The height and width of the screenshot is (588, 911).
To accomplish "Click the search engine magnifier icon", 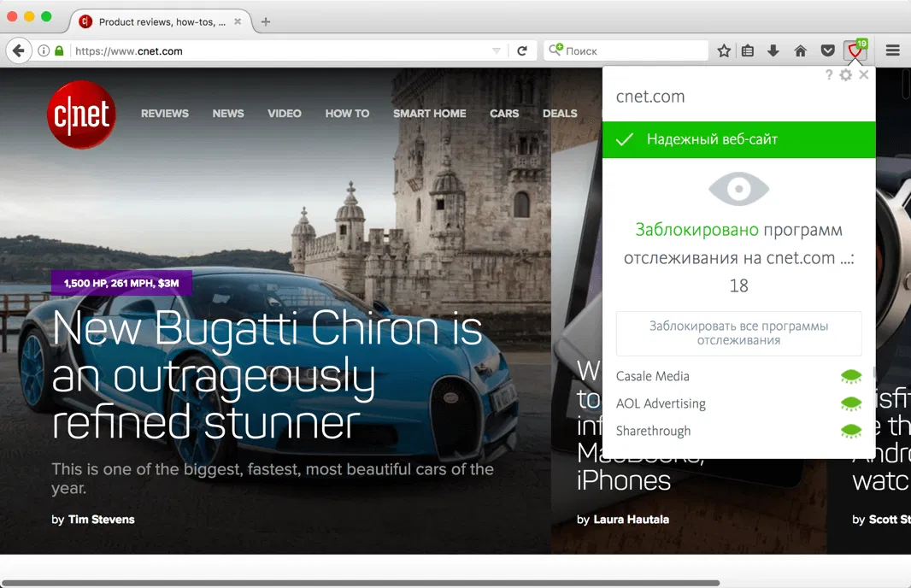I will click(555, 50).
